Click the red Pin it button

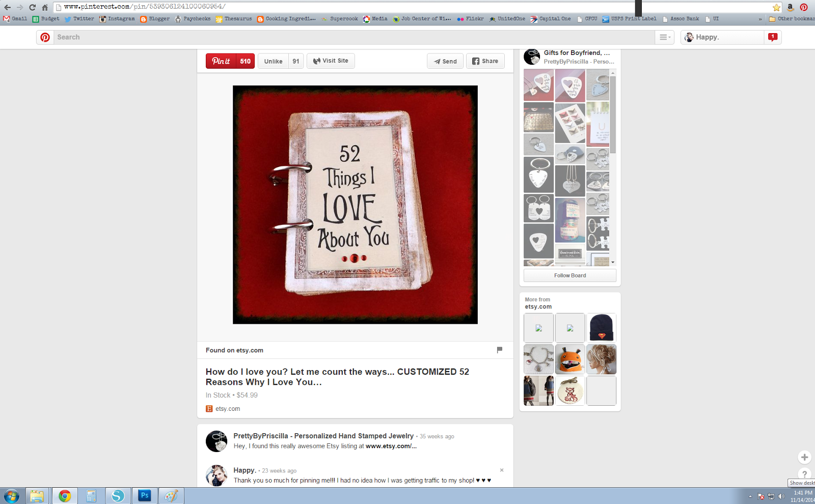tap(221, 61)
